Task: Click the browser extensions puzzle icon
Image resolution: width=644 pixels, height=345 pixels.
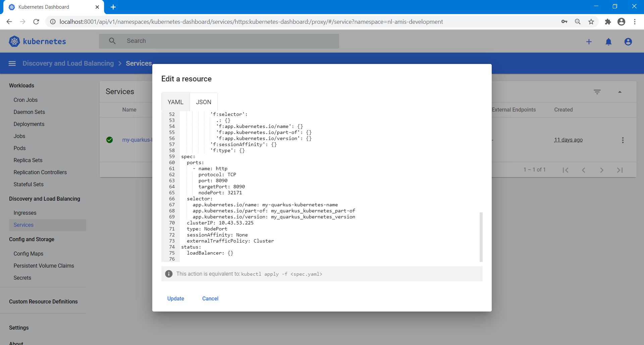Action: click(608, 22)
